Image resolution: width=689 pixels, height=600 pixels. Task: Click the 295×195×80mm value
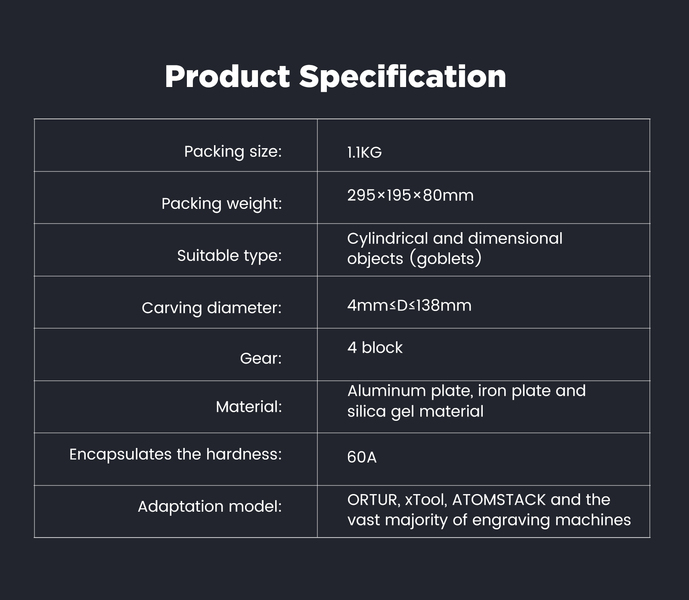(x=410, y=195)
